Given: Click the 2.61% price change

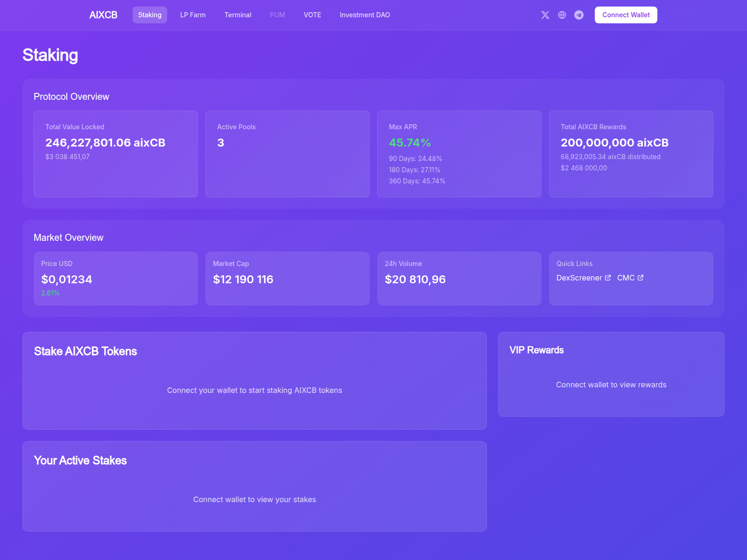Looking at the screenshot, I should (50, 293).
